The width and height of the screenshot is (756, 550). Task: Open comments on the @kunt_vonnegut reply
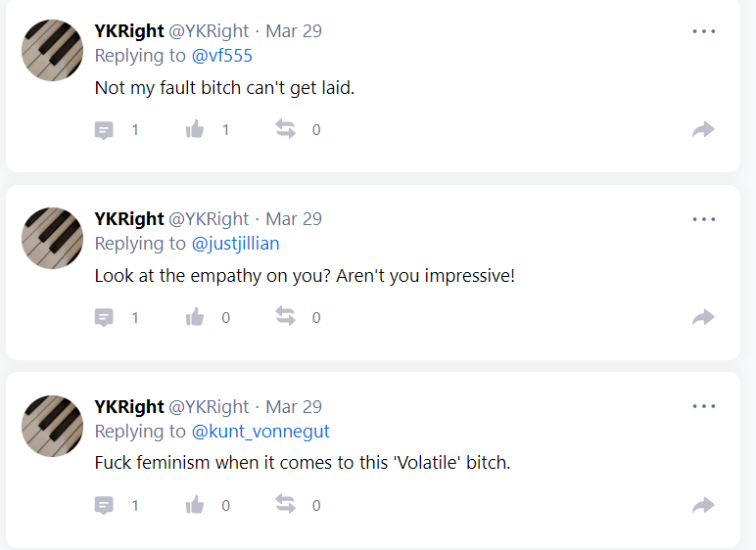[x=104, y=506]
